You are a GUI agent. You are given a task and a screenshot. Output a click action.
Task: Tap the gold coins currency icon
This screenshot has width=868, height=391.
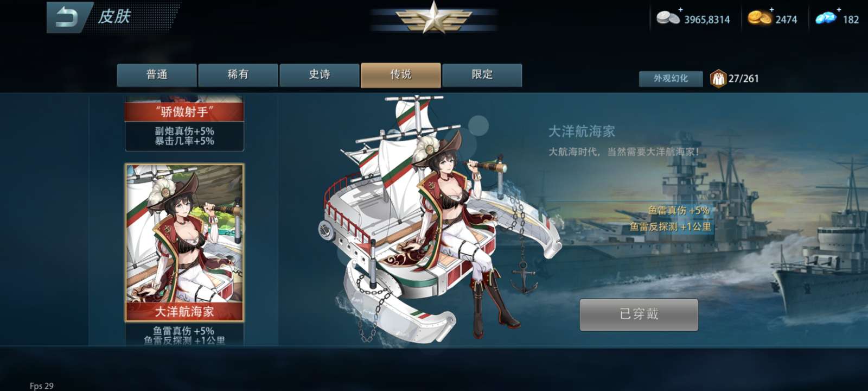[x=759, y=18]
